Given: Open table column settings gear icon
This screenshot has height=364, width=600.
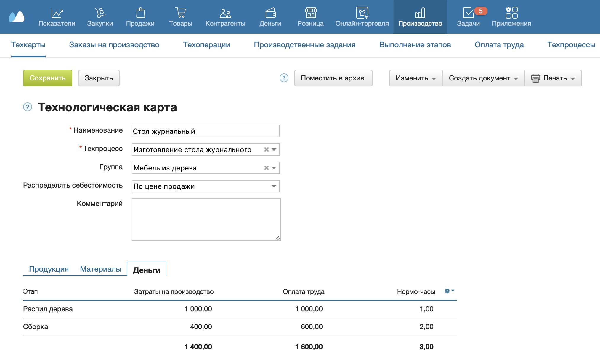Looking at the screenshot, I should pos(449,291).
